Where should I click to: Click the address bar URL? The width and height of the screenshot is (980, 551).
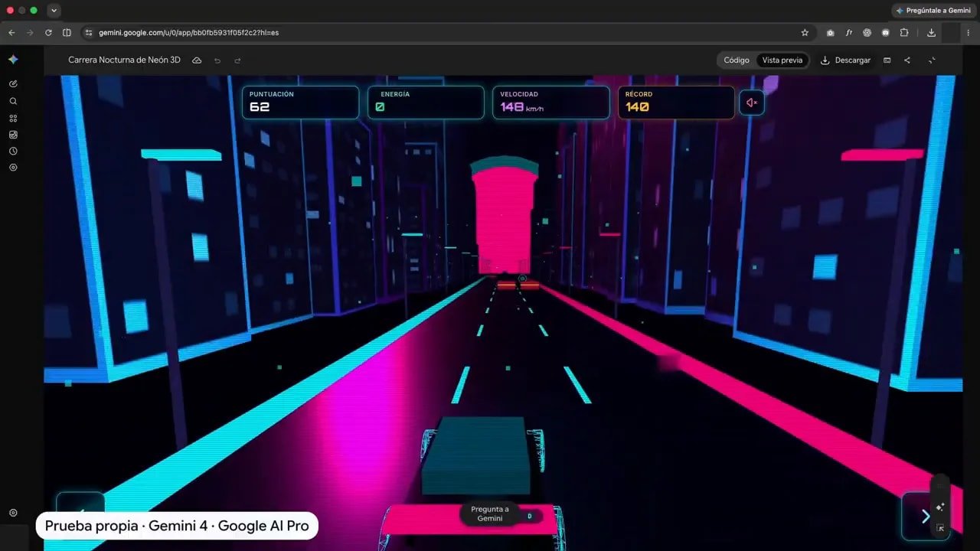[189, 33]
